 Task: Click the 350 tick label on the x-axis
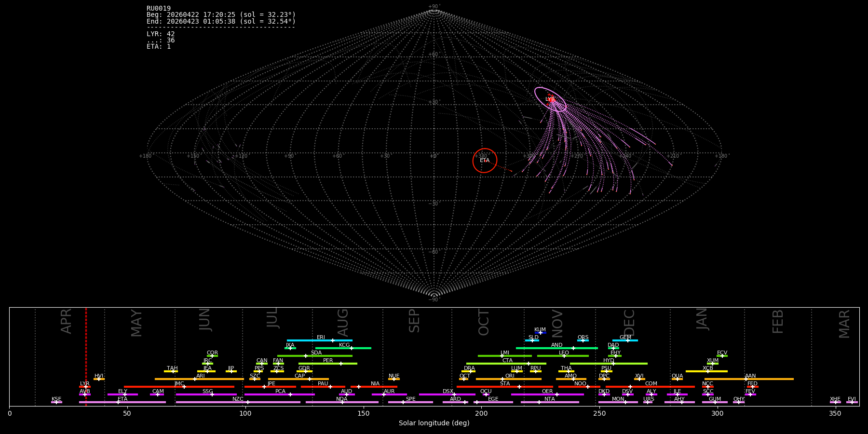tap(836, 413)
